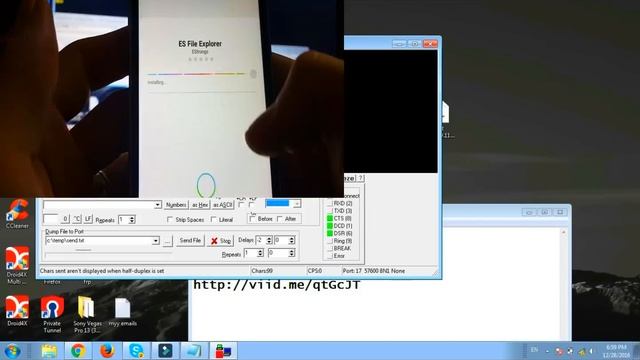Open the Windows Start menu
The width and height of the screenshot is (640, 360).
pyautogui.click(x=13, y=351)
